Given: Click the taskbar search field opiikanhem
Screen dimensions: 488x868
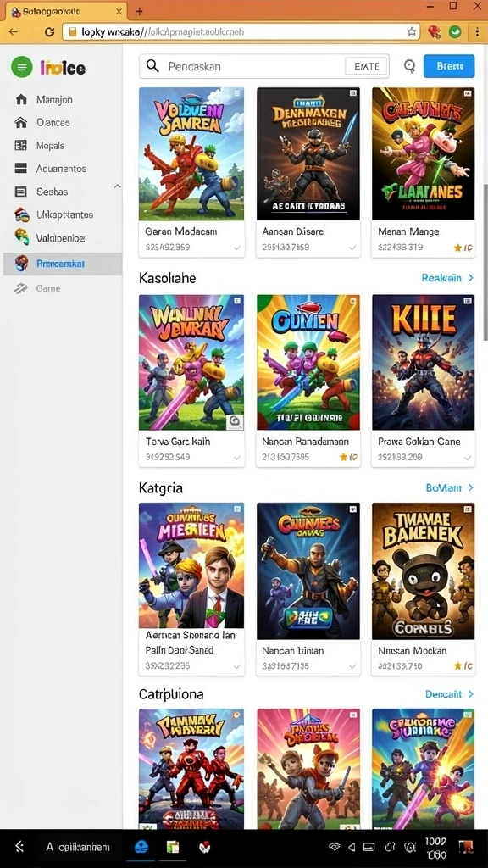Looking at the screenshot, I should [x=78, y=847].
